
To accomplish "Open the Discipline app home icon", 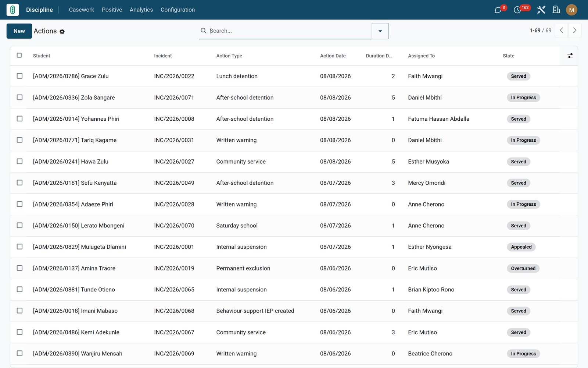I will [12, 10].
